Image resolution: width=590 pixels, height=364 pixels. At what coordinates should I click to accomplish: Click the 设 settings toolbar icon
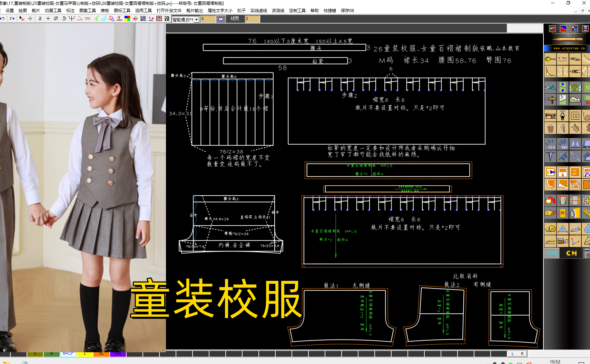pos(167,19)
